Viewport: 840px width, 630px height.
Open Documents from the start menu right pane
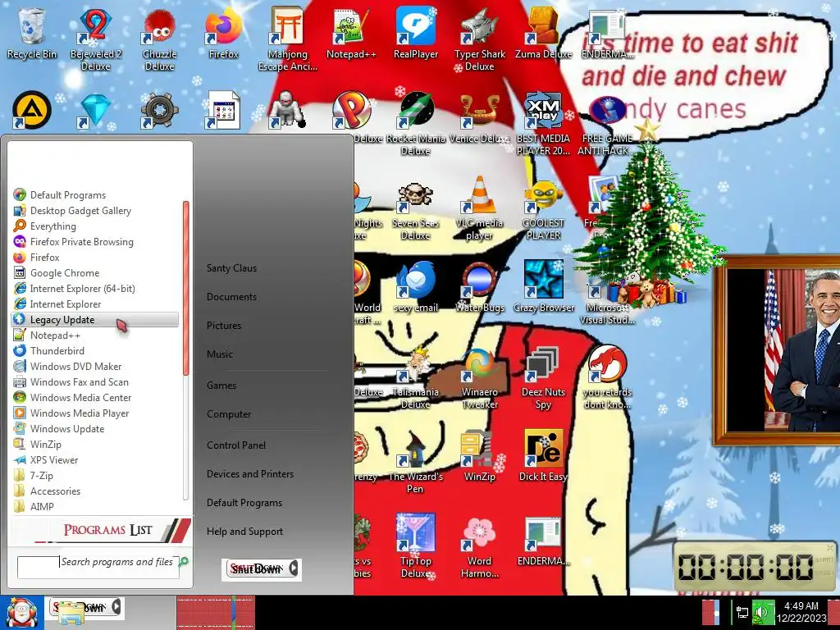pos(231,297)
